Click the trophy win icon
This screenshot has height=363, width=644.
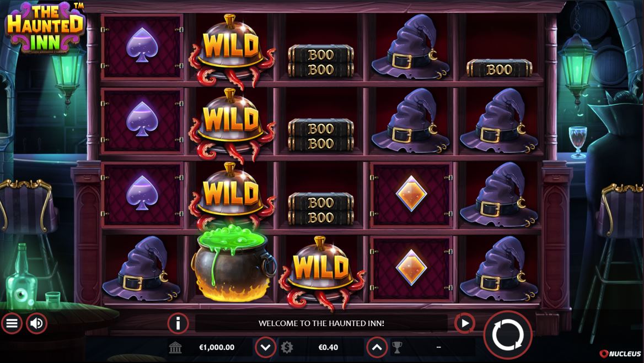(x=397, y=348)
